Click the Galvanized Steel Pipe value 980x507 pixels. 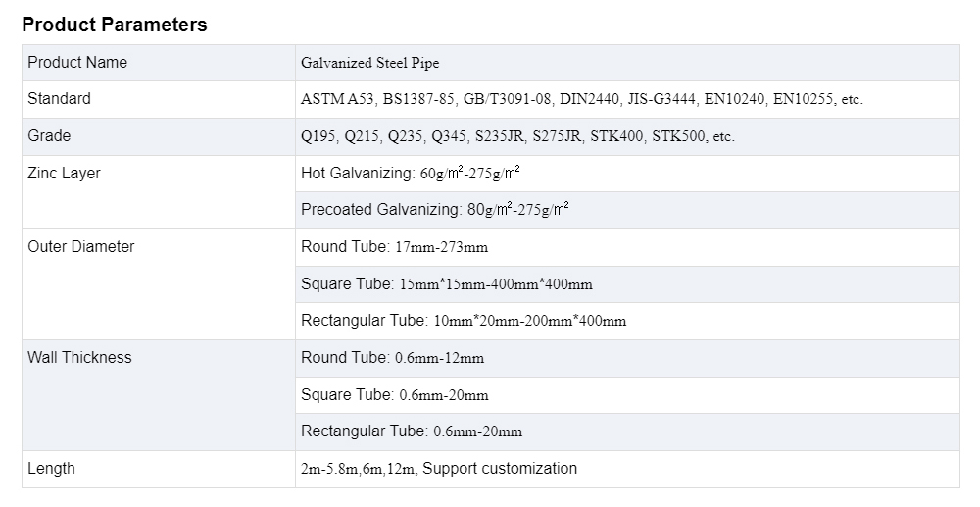[x=370, y=63]
